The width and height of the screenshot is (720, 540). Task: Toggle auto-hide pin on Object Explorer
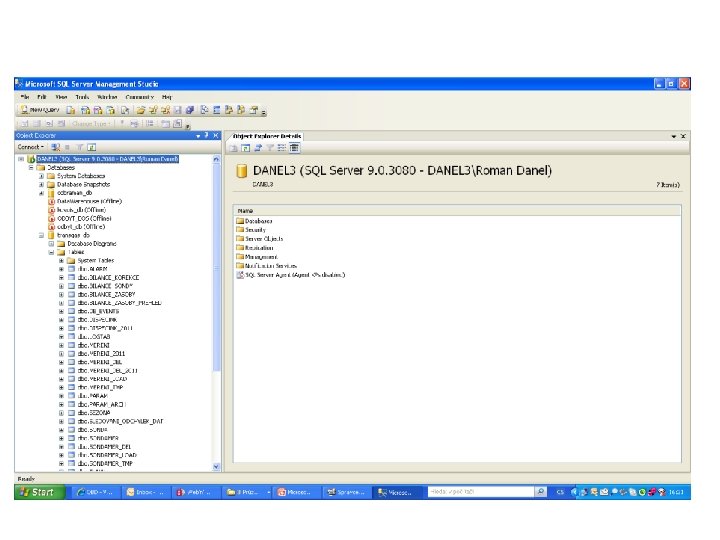(207, 135)
